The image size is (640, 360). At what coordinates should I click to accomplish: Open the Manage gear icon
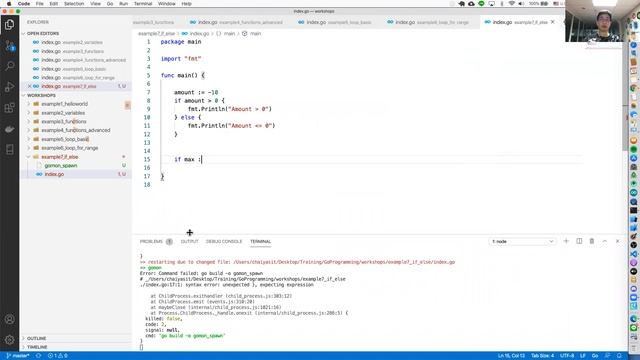click(x=9, y=339)
